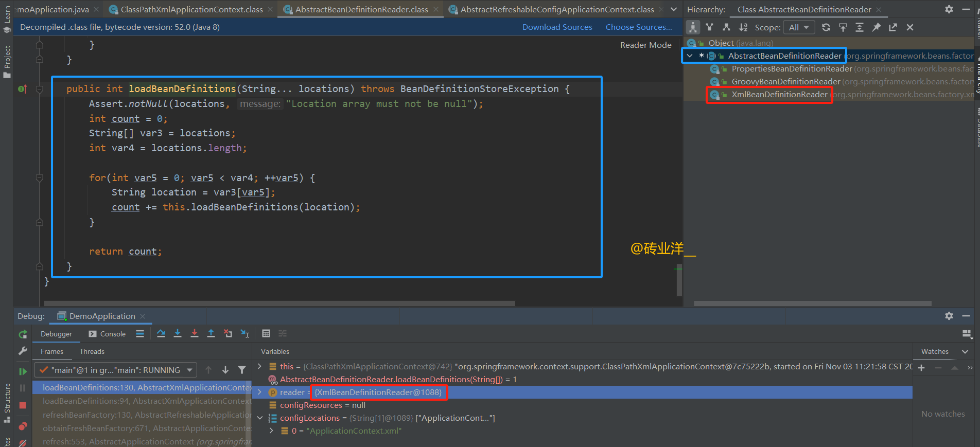Switch to the Console tab
The height and width of the screenshot is (447, 980).
point(107,334)
